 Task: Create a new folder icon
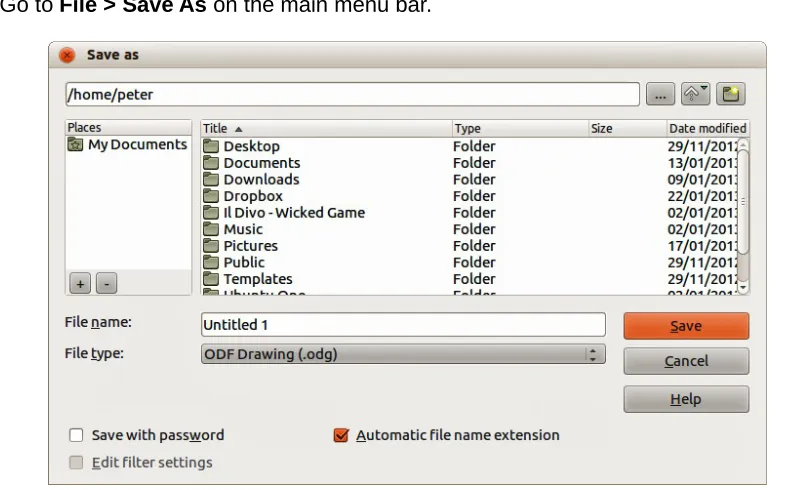[x=731, y=94]
